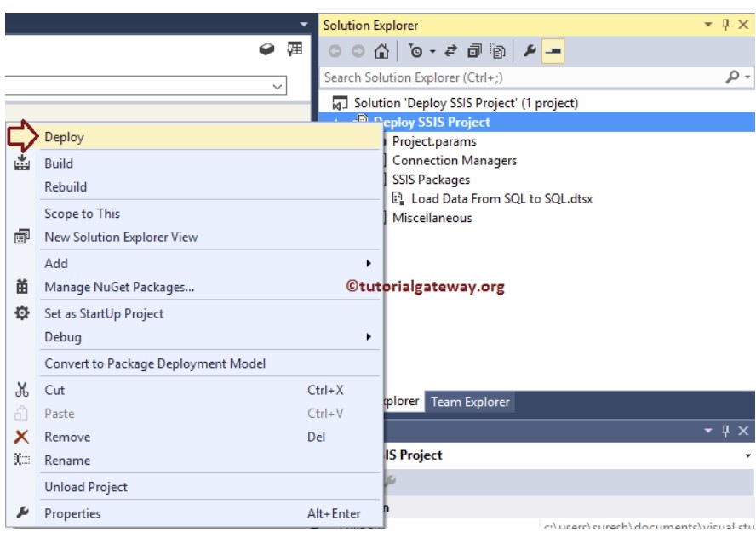Choose Scope to This menu entry

211,214
